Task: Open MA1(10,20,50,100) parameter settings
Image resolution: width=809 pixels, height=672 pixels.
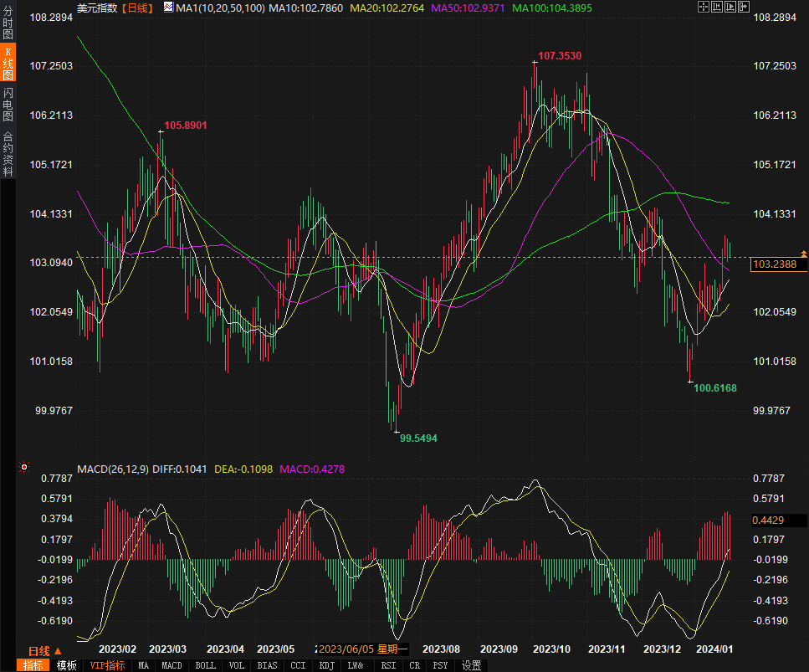Action: [x=220, y=8]
